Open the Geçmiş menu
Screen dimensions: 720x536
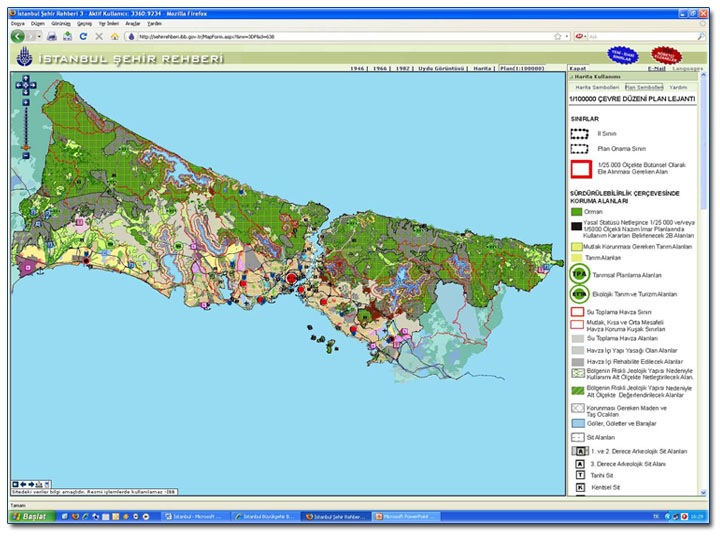click(84, 23)
